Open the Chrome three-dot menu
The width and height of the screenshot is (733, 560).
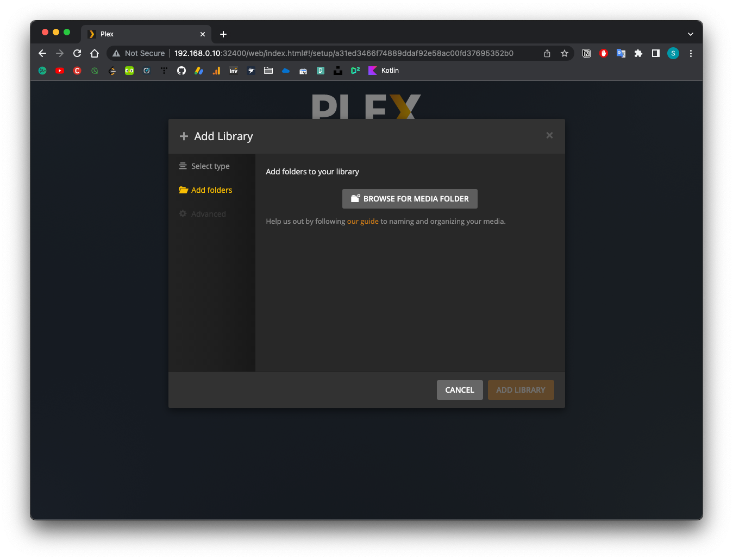(691, 53)
